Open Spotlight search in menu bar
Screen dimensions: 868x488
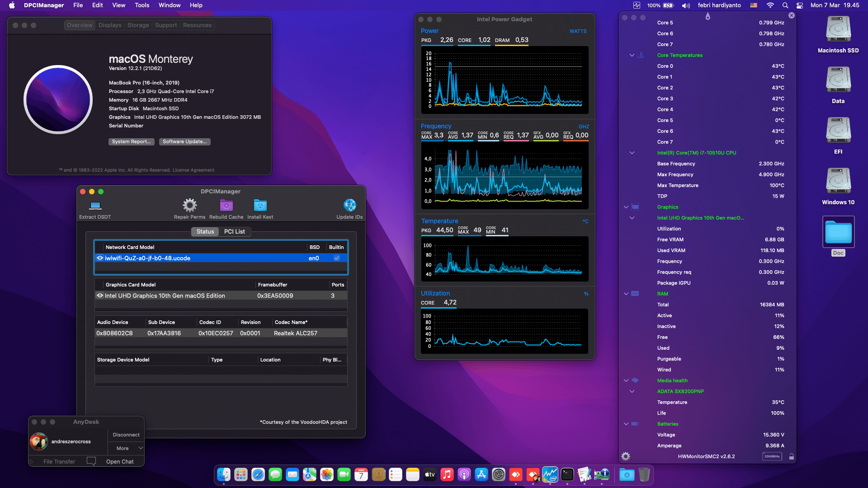785,5
